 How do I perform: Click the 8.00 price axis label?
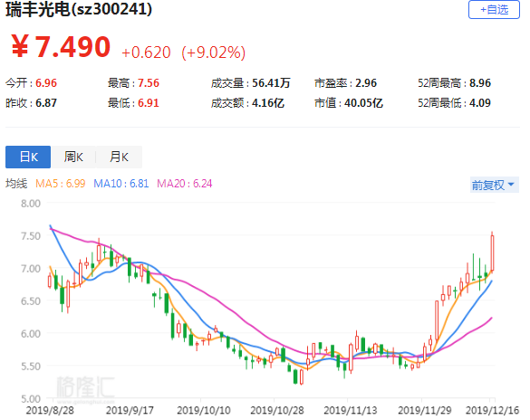(x=31, y=204)
